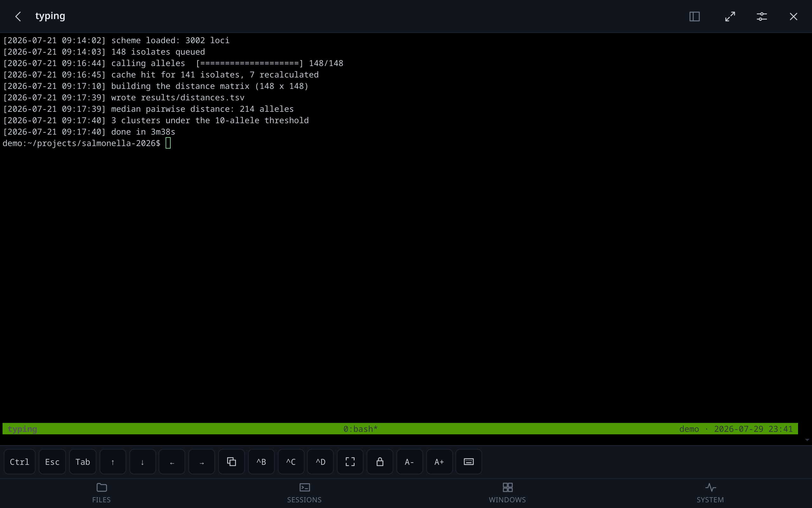Viewport: 812px width, 508px height.
Task: Click the 'building the distance matrix' line
Action: click(x=156, y=86)
